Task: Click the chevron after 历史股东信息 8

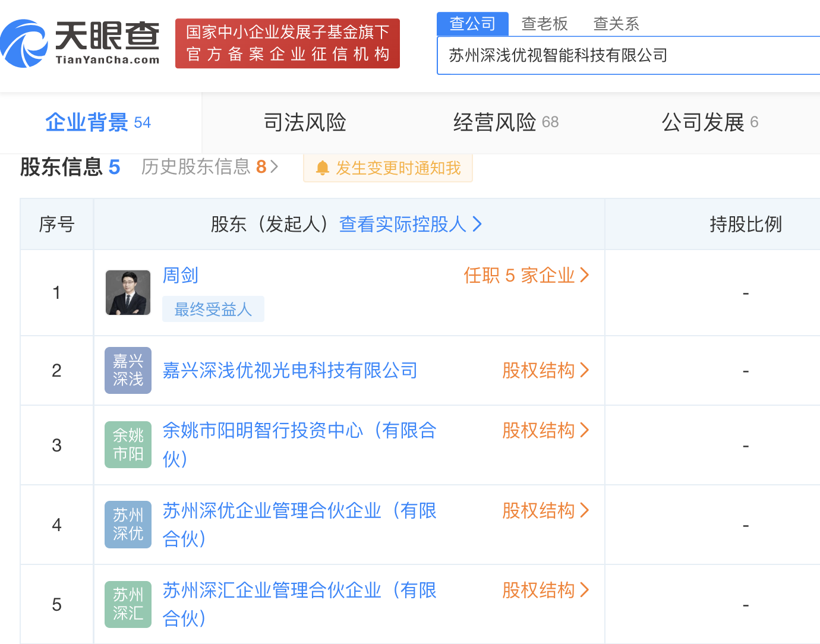Action: 274,167
